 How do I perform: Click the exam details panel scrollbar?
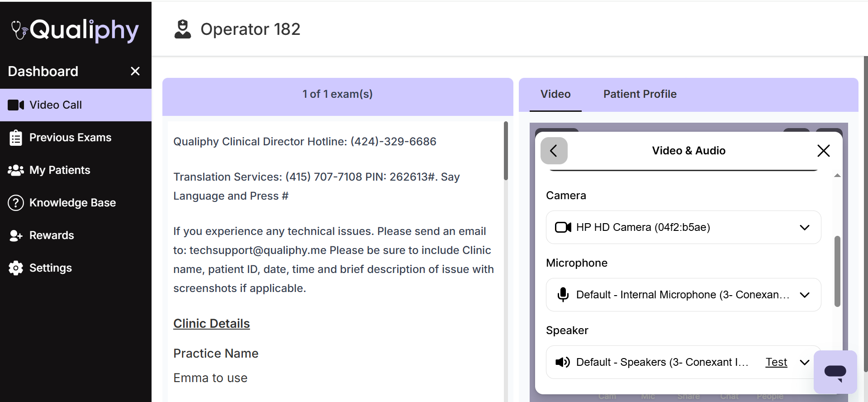(x=506, y=151)
